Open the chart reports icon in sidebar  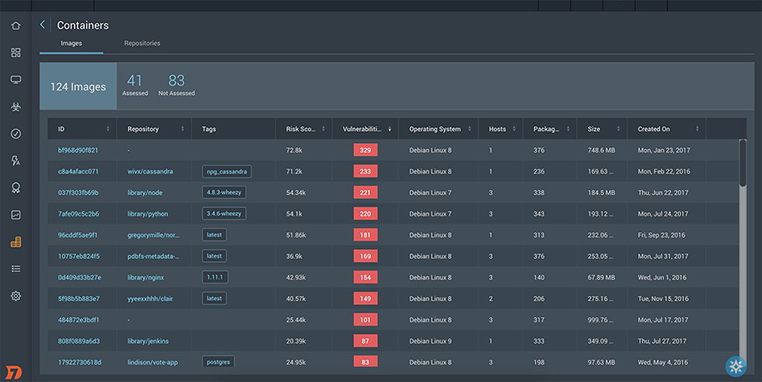point(16,215)
